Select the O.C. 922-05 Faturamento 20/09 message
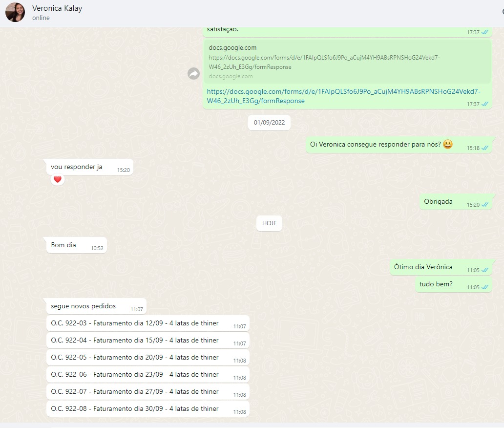The image size is (504, 428). tap(135, 358)
